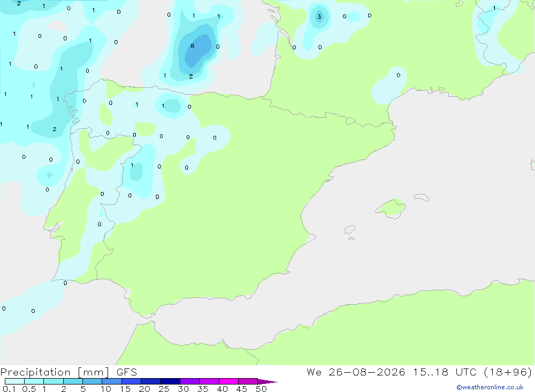Viewport: 535px width, 392px height.
Task: Click the 20–25 mm dark blue legend swatch
Action: point(151,381)
